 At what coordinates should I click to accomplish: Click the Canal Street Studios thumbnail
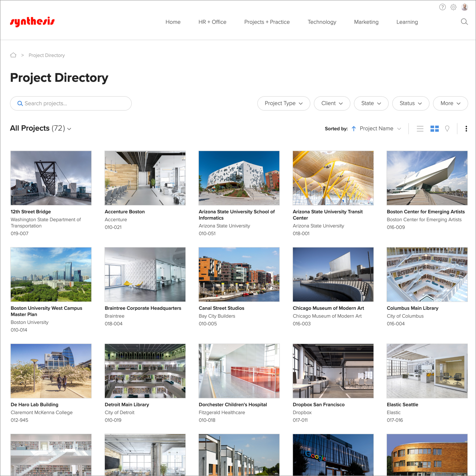pyautogui.click(x=239, y=274)
